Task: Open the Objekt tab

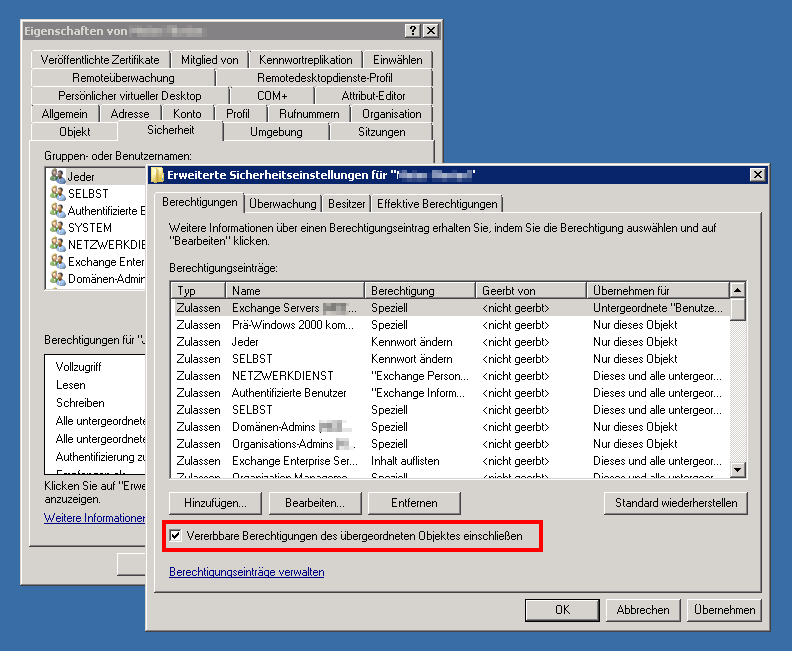Action: click(x=75, y=132)
